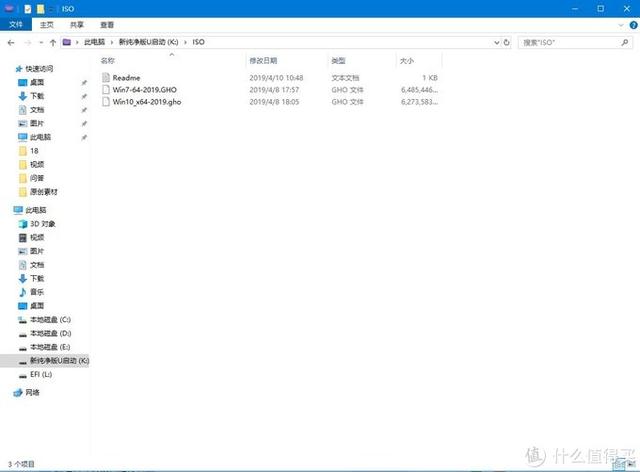Screen dimensions: 640x472
Task: Refresh the current folder
Action: click(x=507, y=42)
